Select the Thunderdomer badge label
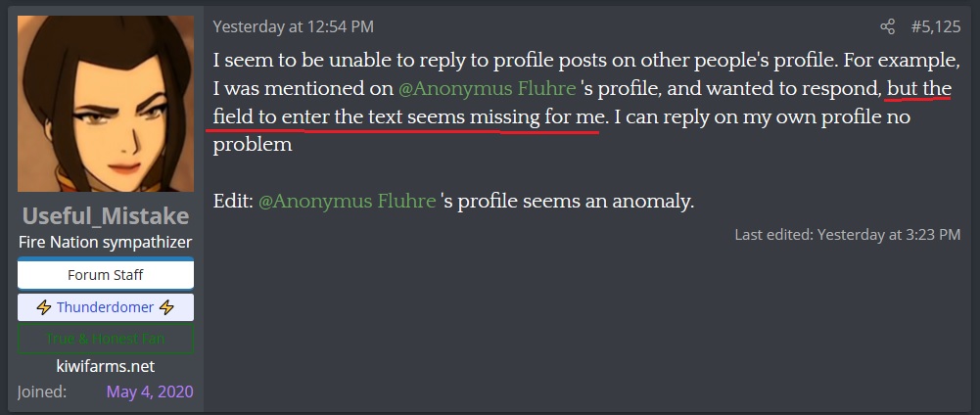Screen dimensions: 980x415 coord(105,307)
